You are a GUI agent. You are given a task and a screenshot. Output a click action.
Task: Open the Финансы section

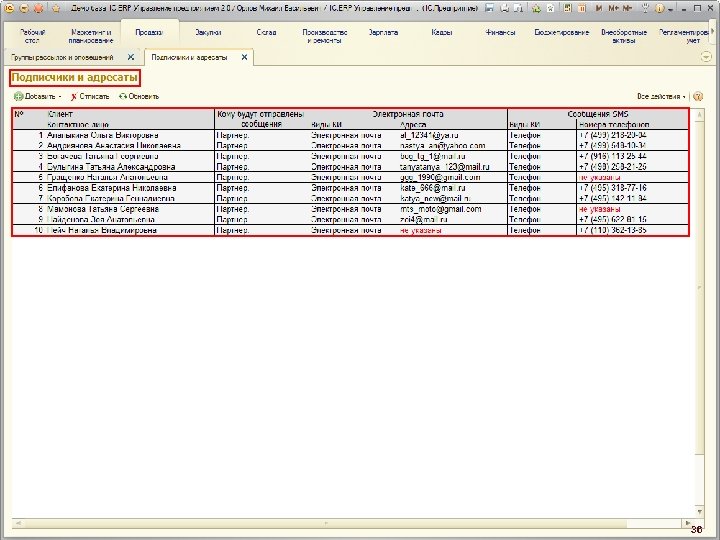point(501,33)
